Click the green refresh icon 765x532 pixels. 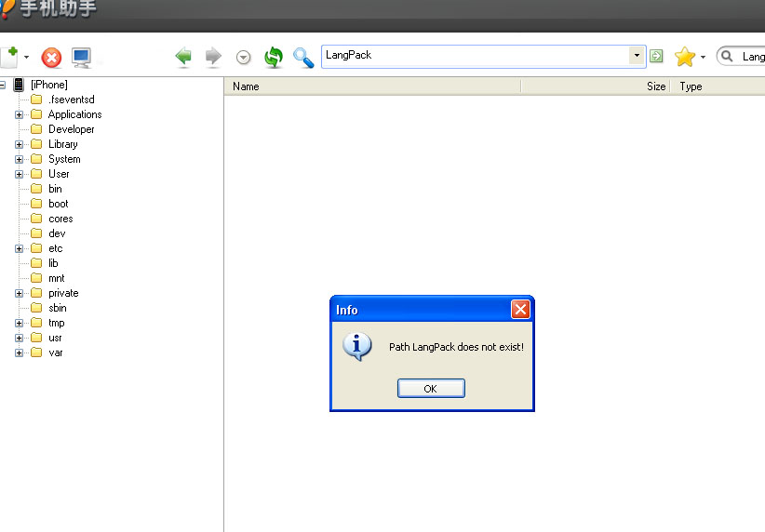coord(273,57)
